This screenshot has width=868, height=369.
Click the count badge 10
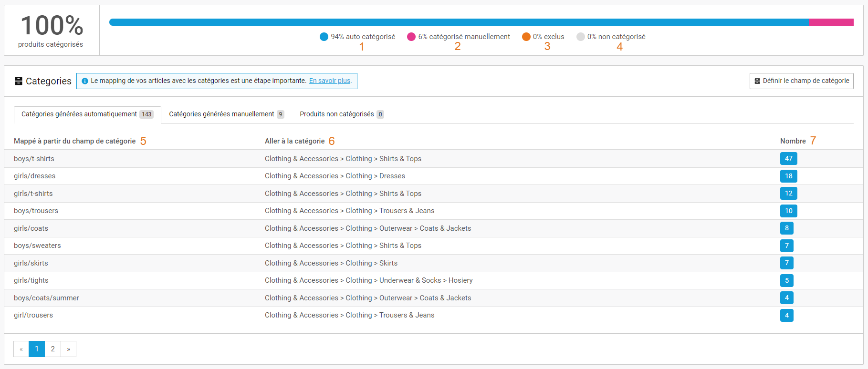pos(789,211)
